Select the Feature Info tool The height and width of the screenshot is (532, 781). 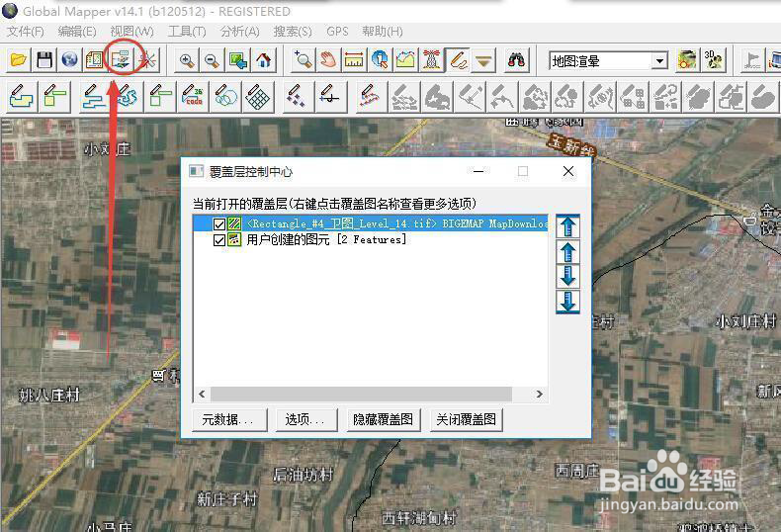point(380,60)
